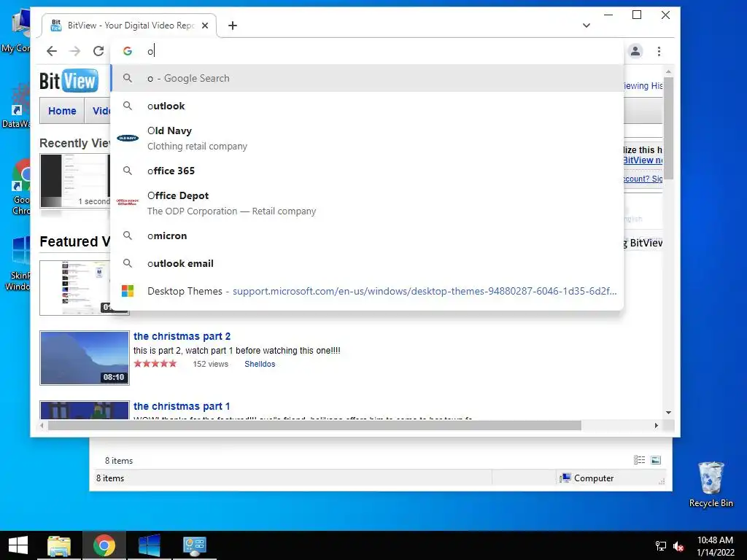Open the control panel taskbar icon
The image size is (747, 560).
tap(194, 545)
